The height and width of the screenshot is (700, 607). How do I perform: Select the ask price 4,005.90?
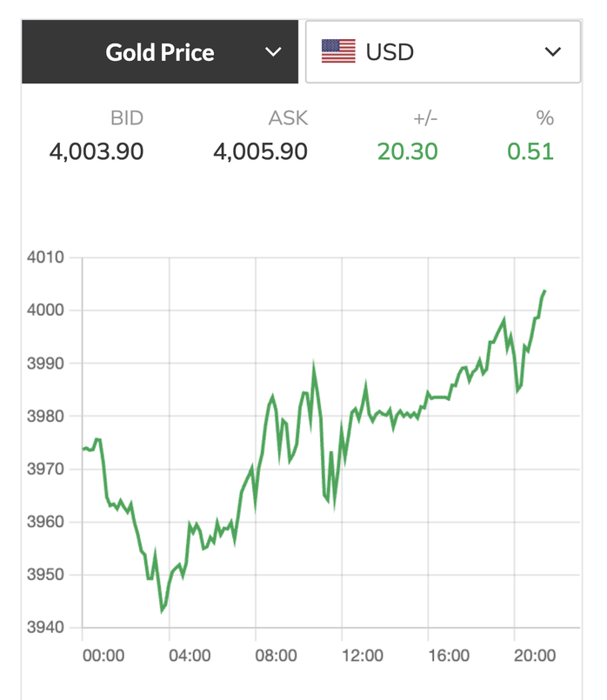[x=260, y=151]
